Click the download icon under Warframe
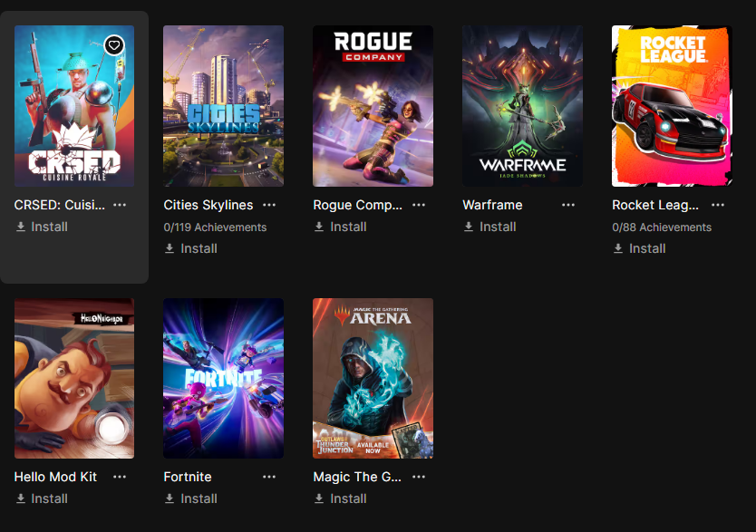The image size is (756, 532). [469, 227]
